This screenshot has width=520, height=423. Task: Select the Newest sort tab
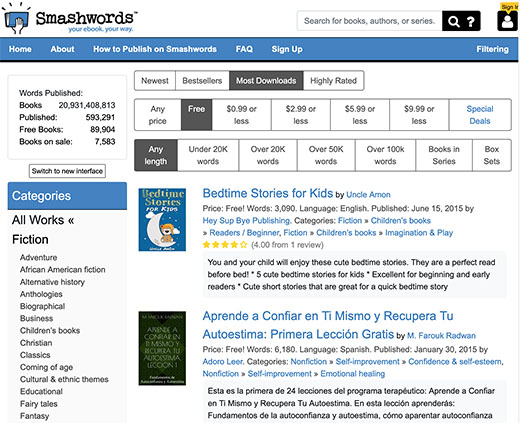coord(155,81)
